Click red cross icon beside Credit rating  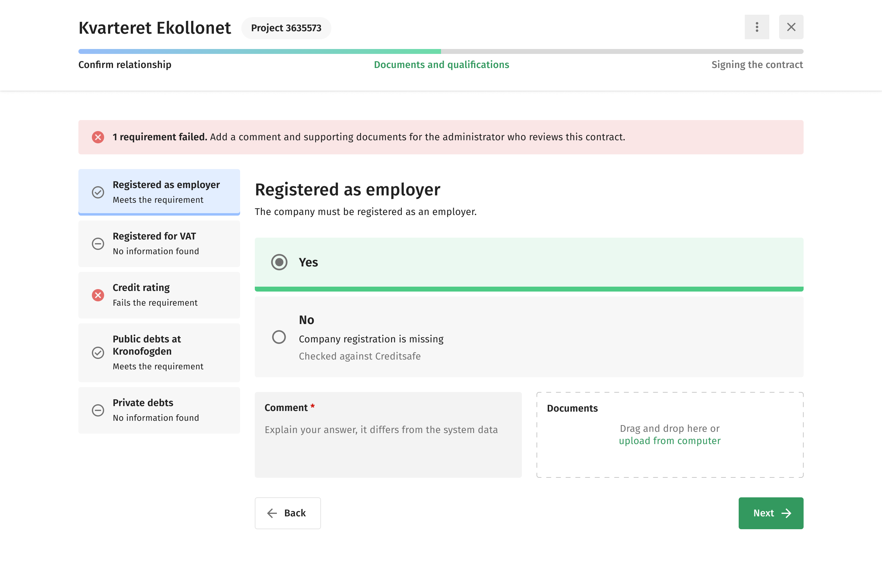[x=98, y=295]
